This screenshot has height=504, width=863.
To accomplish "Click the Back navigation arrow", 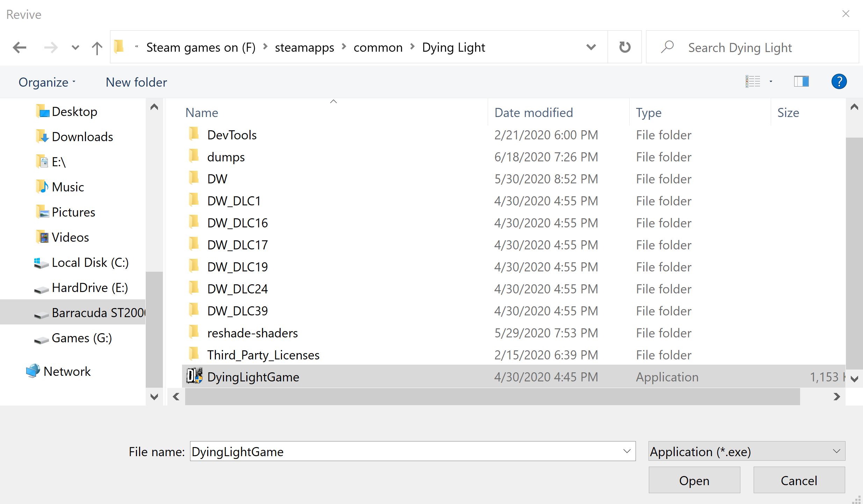I will coord(20,48).
